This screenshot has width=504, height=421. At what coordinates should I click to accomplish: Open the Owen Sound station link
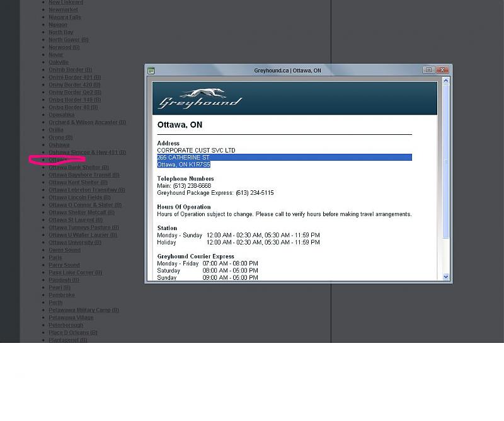click(x=64, y=250)
